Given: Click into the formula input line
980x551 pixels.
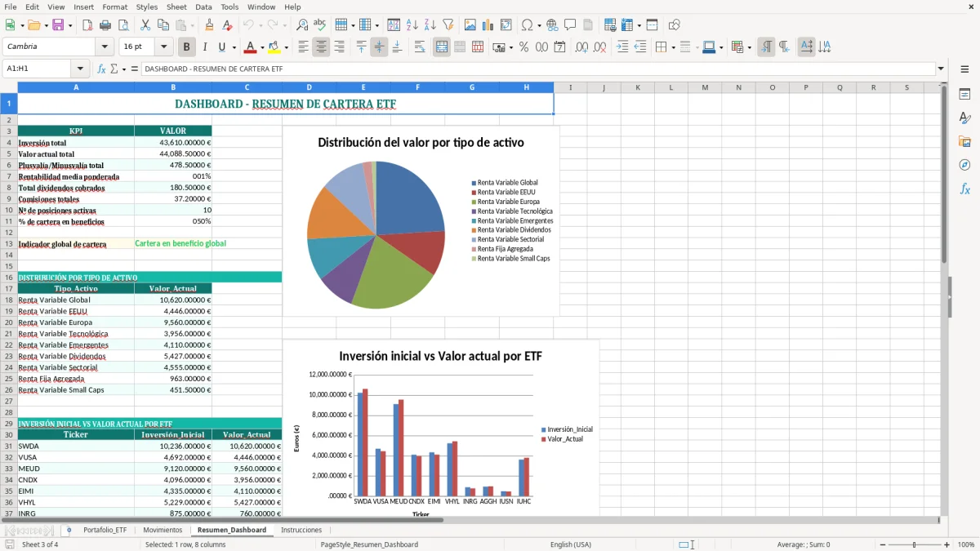Looking at the screenshot, I should (x=537, y=69).
